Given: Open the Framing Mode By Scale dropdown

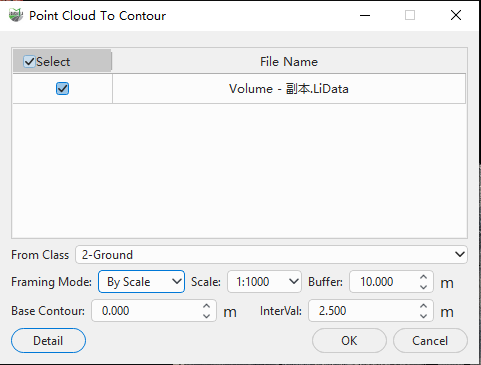Looking at the screenshot, I should [141, 282].
